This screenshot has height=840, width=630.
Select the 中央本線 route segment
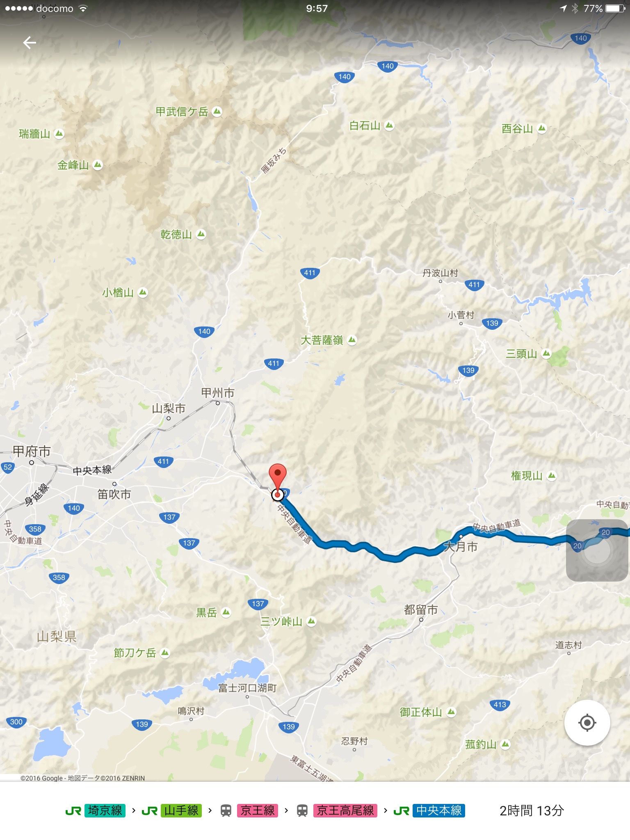click(x=439, y=810)
